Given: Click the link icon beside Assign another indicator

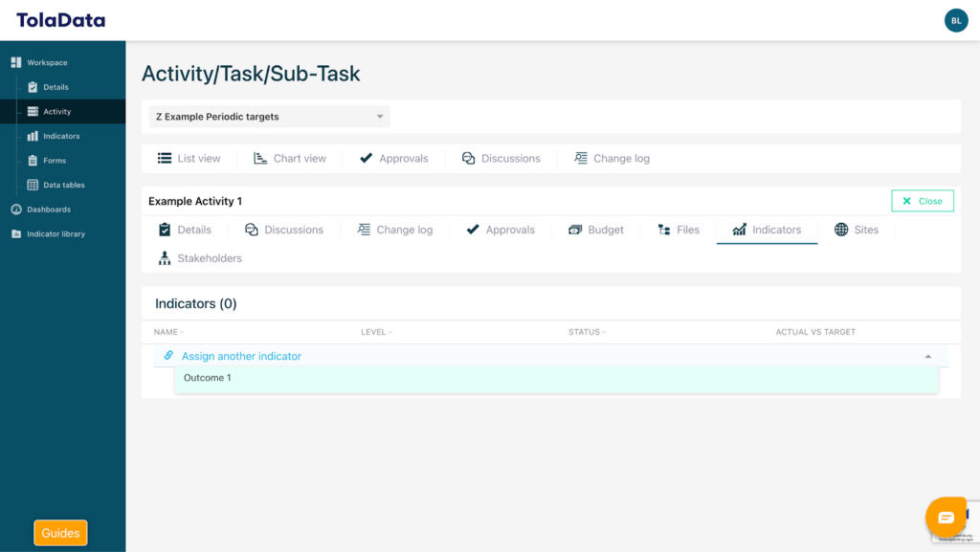Looking at the screenshot, I should [x=168, y=356].
